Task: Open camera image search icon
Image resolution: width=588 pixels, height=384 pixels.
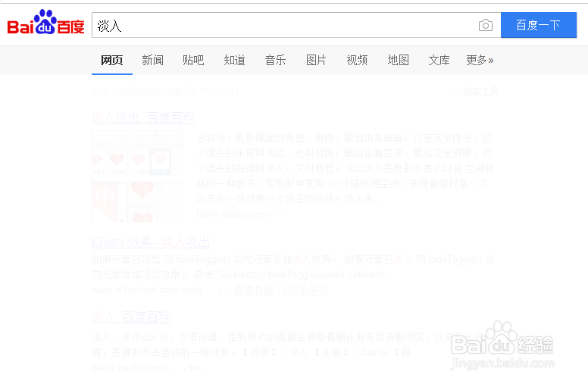Action: click(x=486, y=25)
